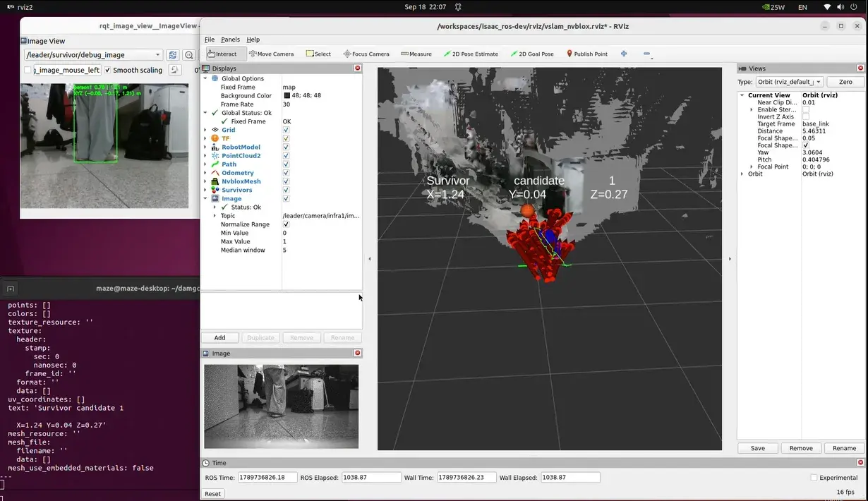
Task: Open the Help menu
Action: coord(253,40)
